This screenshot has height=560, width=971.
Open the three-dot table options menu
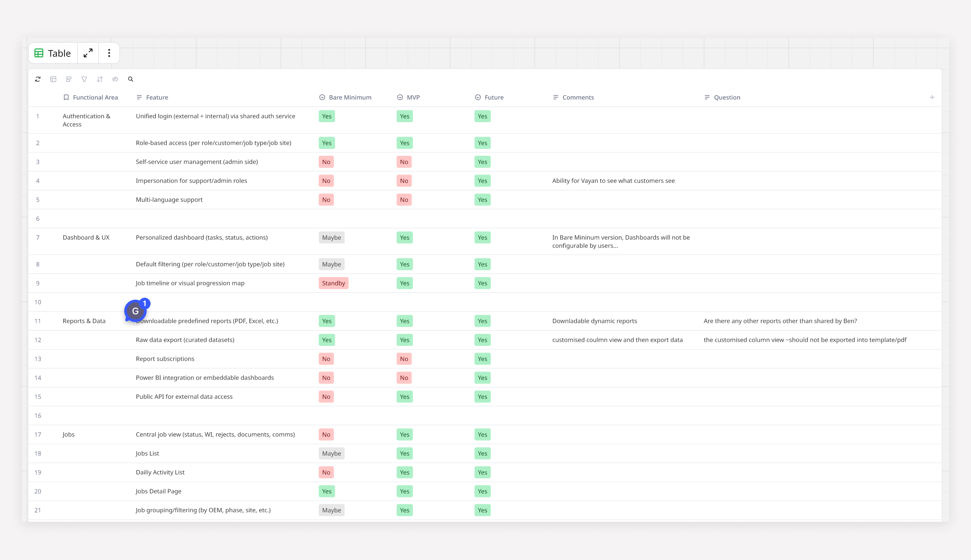[x=109, y=53]
